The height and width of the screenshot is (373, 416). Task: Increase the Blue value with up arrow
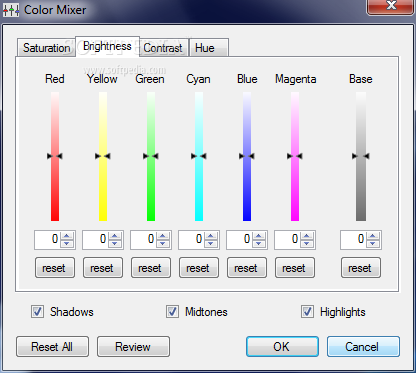259,235
